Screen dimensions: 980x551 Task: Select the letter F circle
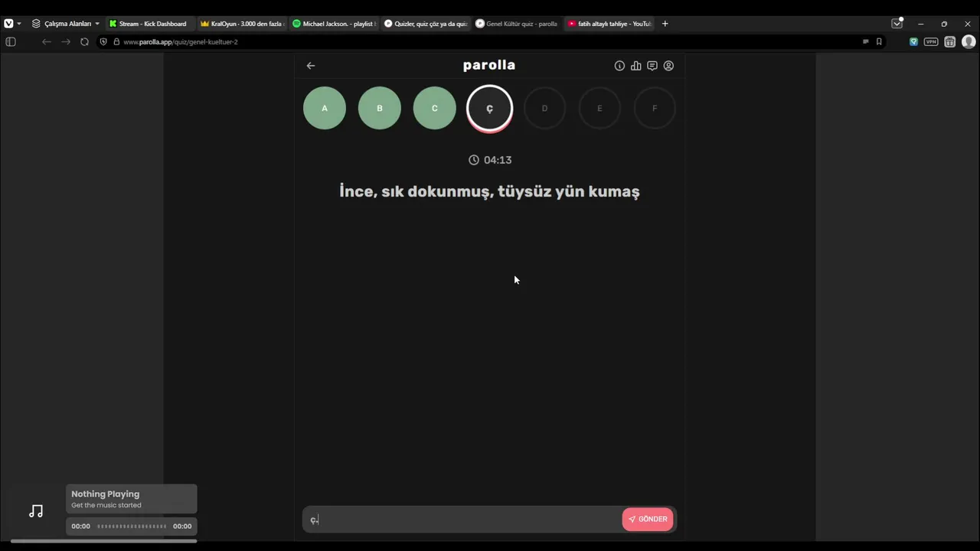coord(655,108)
